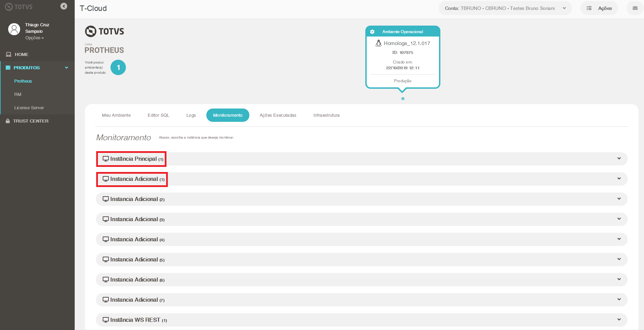Click the Ações list icon

click(589, 8)
